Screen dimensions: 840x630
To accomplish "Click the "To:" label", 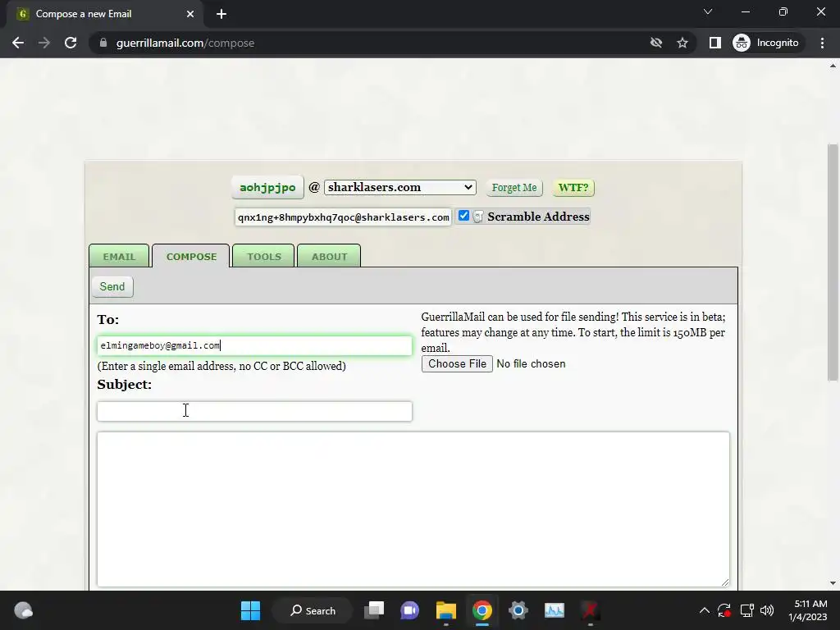I will 108,320.
